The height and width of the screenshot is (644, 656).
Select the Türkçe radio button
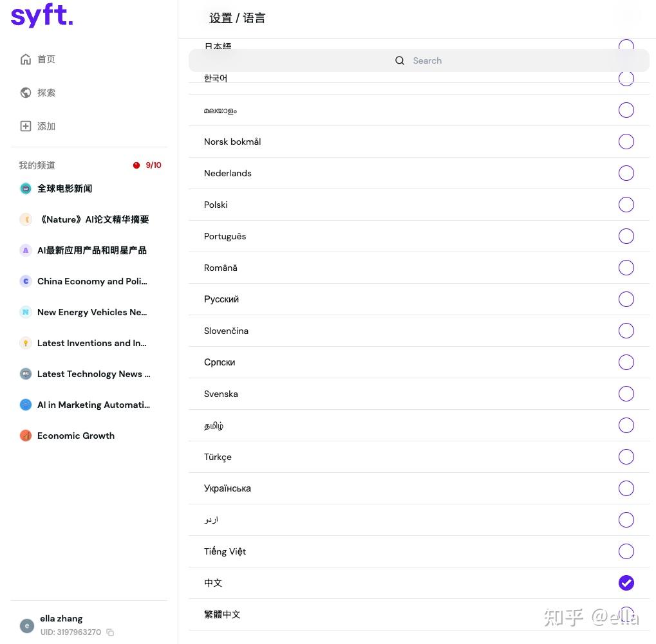click(626, 457)
